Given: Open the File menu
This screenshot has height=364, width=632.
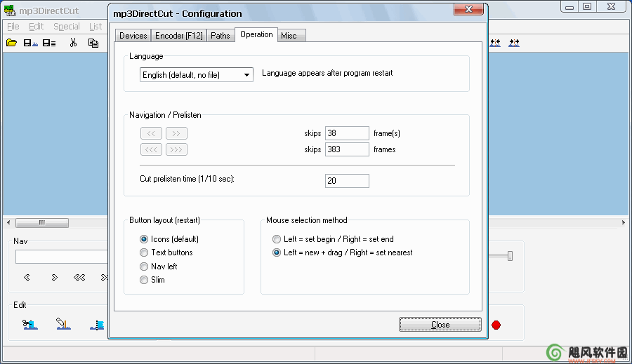Looking at the screenshot, I should coord(13,26).
